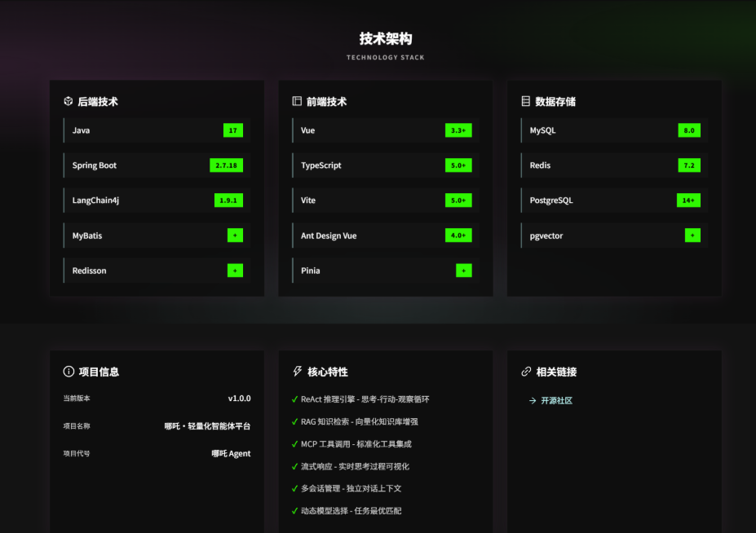Click the cube icon beside 后端技术
The width and height of the screenshot is (756, 533).
pos(68,101)
